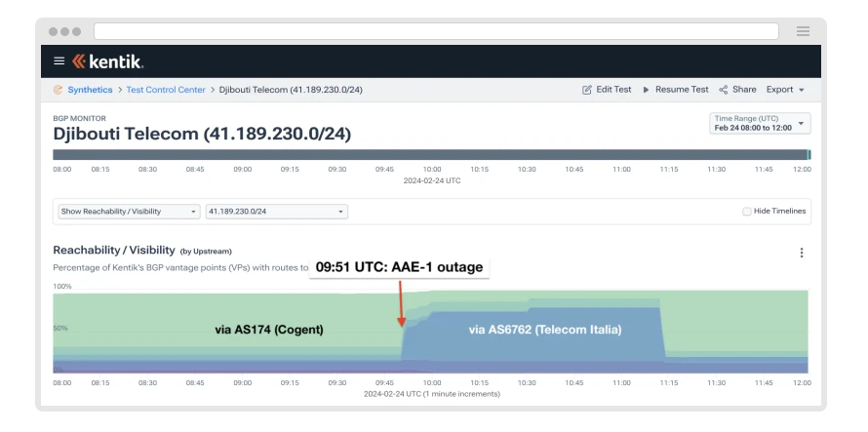Click the Share button

tap(737, 90)
